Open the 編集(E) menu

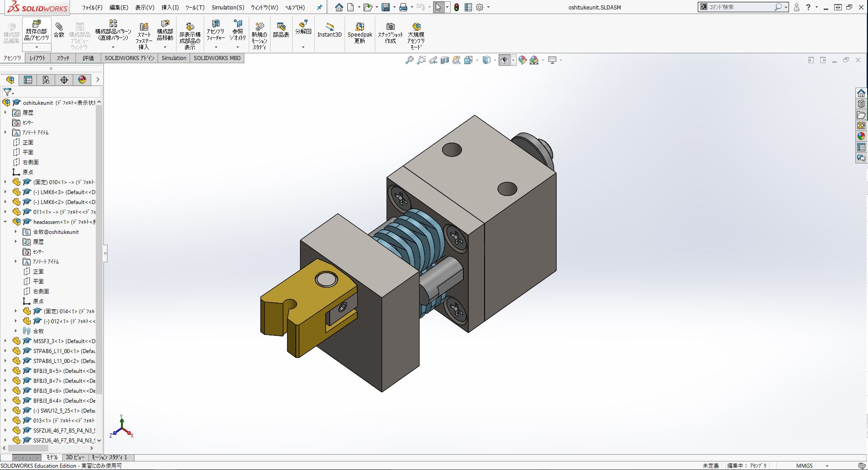coord(119,7)
